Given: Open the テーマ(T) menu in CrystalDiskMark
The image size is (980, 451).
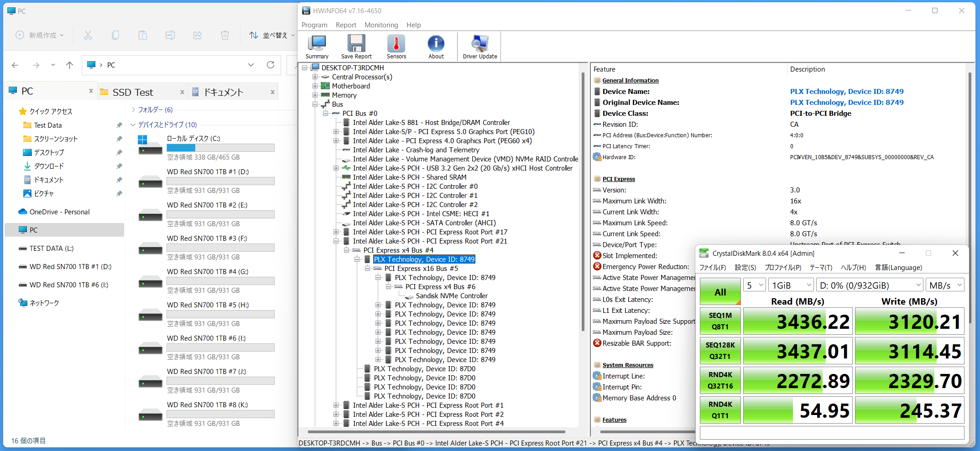Looking at the screenshot, I should click(x=821, y=268).
